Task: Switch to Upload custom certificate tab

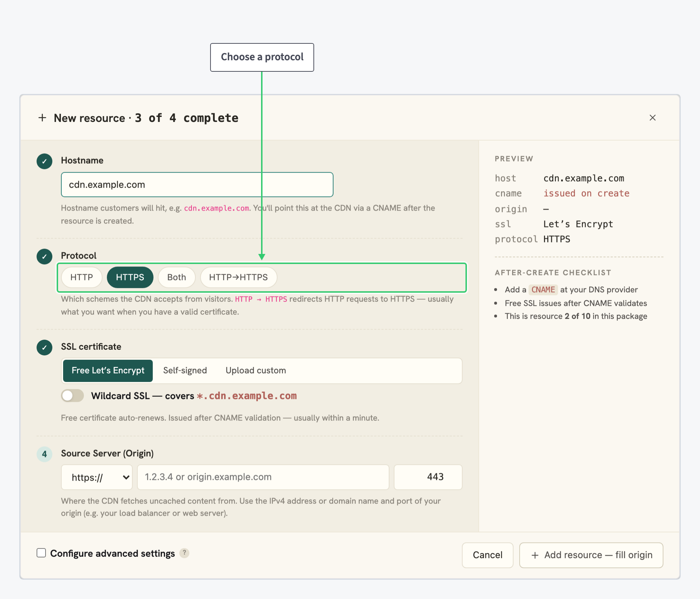Action: tap(256, 371)
